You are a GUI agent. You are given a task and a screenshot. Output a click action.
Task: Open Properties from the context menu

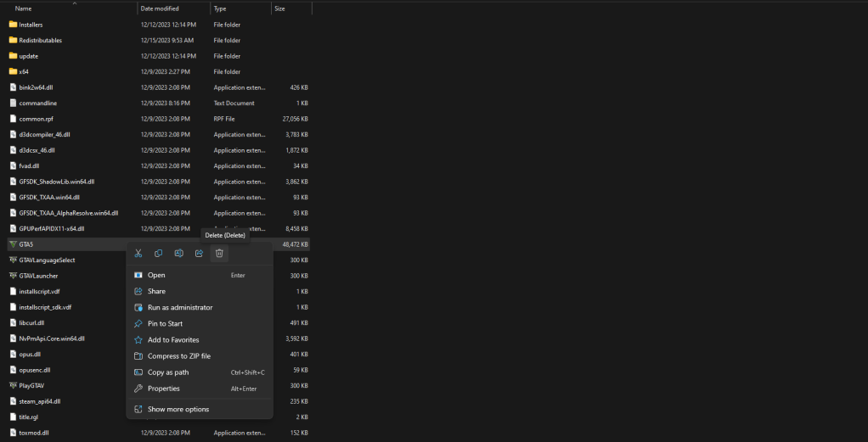point(164,389)
